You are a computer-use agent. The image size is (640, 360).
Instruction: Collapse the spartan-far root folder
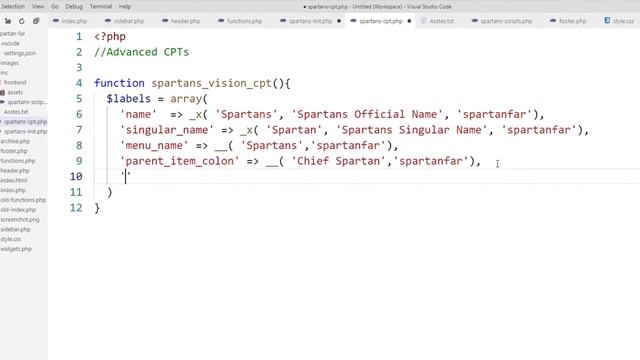(13, 33)
